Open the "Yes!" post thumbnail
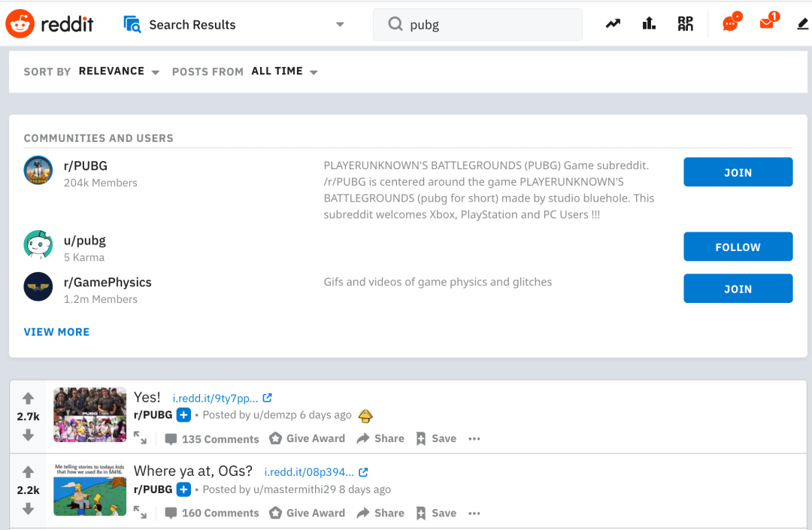This screenshot has height=530, width=812. tap(89, 414)
